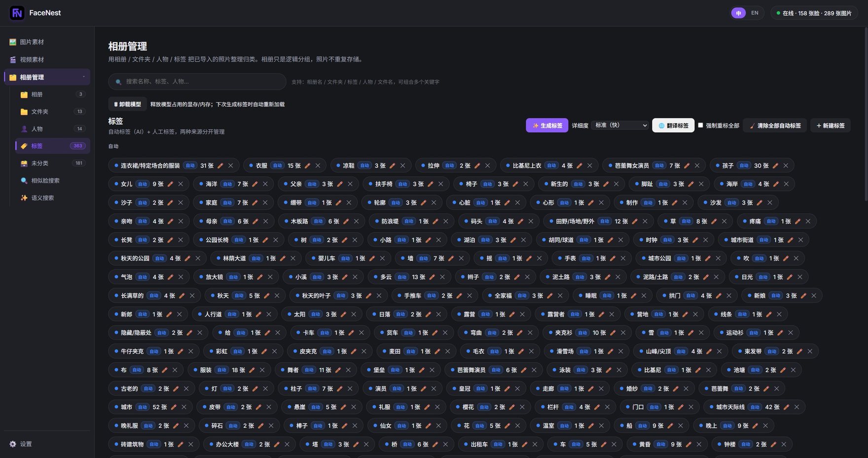The height and width of the screenshot is (458, 868).
Task: Edit the 田野/场地/野外 tag pencil icon
Action: point(635,222)
